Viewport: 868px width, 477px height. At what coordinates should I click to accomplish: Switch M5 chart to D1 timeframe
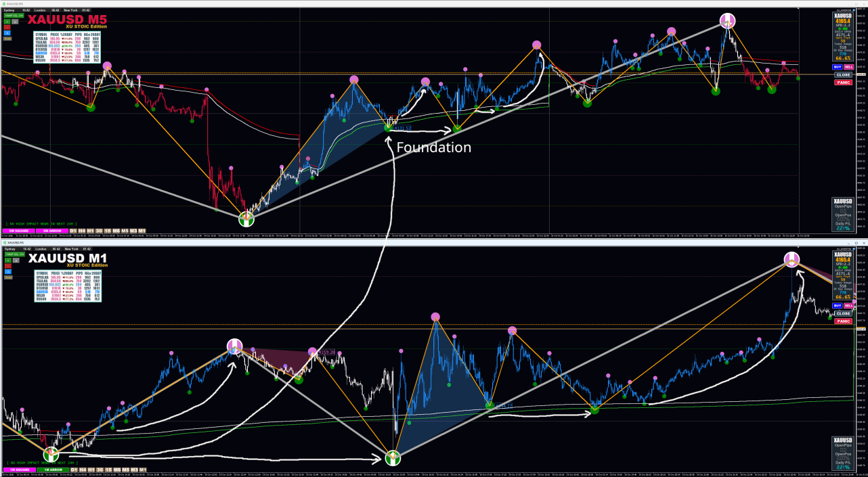point(73,231)
